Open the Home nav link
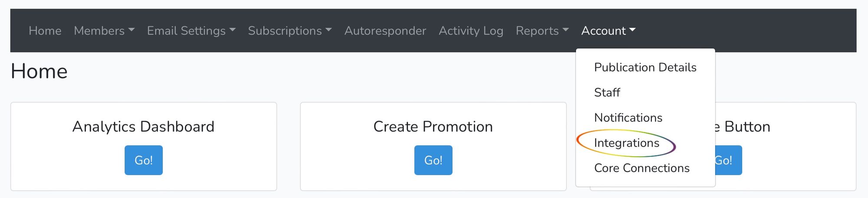 [45, 31]
